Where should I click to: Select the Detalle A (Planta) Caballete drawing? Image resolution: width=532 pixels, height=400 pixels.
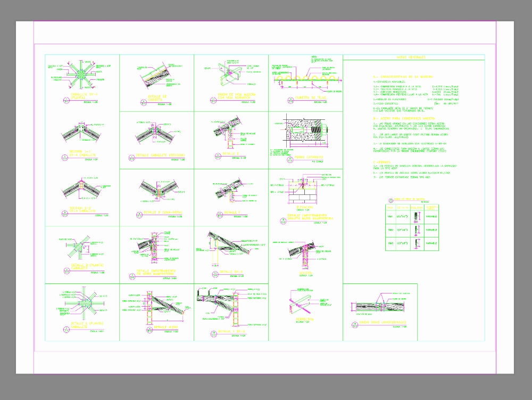pos(81,305)
